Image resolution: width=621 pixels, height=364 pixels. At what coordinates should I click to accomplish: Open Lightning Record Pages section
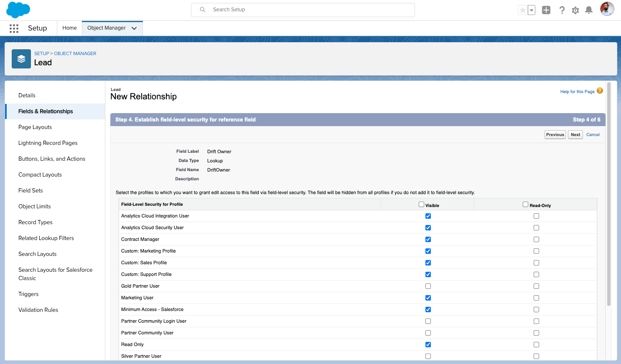(x=55, y=143)
